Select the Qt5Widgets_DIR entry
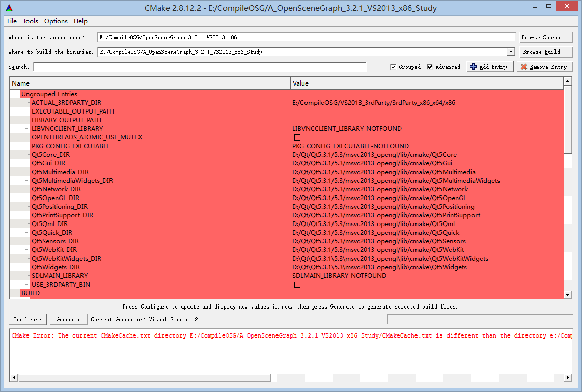Screen dimensions: 582x392 (x=56, y=267)
